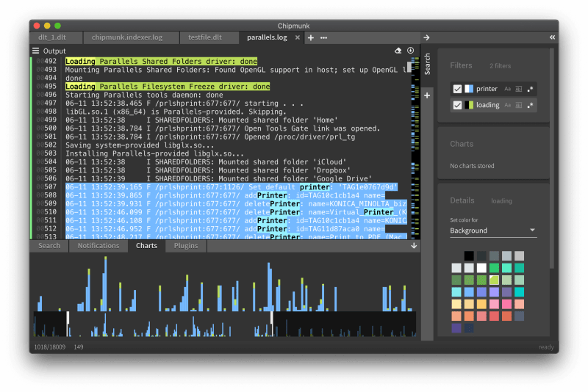Open the Output hamburger menu
The width and height of the screenshot is (588, 392).
tap(35, 51)
